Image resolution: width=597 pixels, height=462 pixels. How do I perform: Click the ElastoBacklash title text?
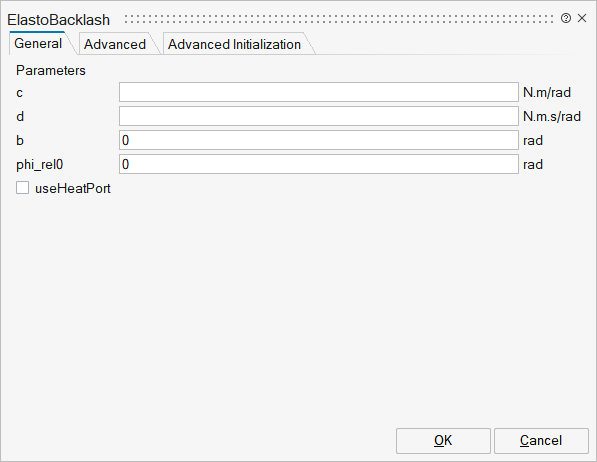point(59,20)
